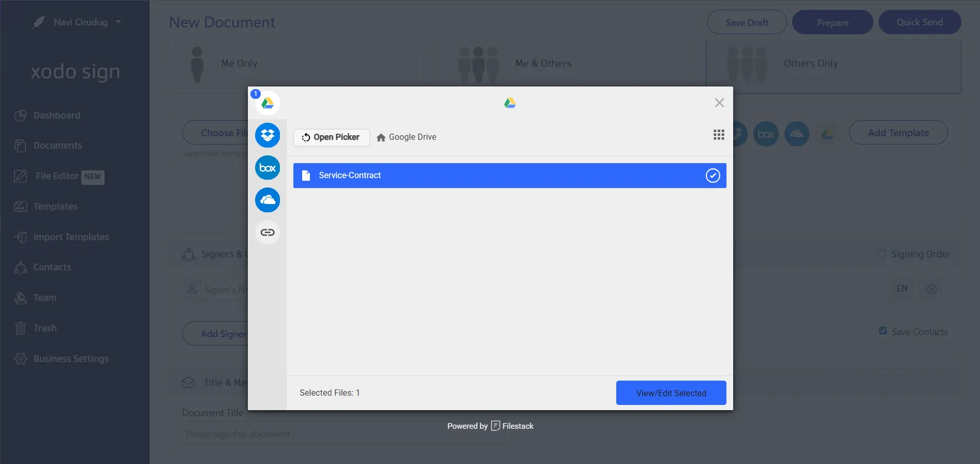Open Templates in the sidebar

point(55,207)
